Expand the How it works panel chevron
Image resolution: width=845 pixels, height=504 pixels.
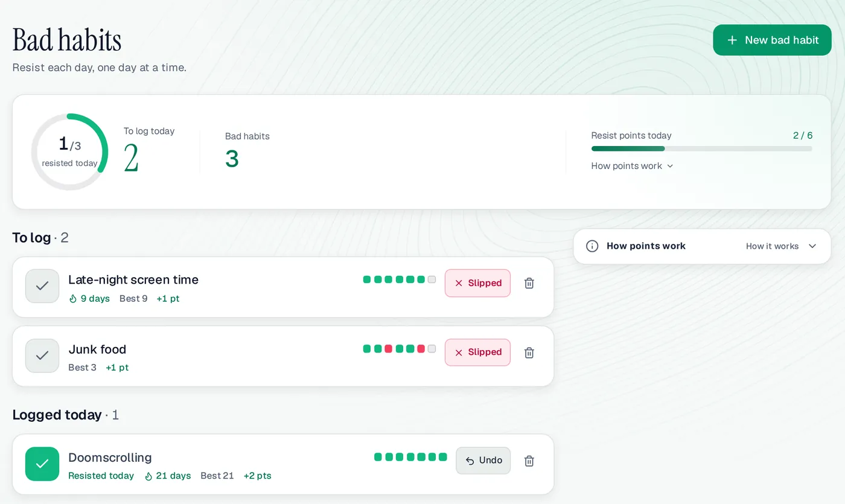(x=812, y=246)
